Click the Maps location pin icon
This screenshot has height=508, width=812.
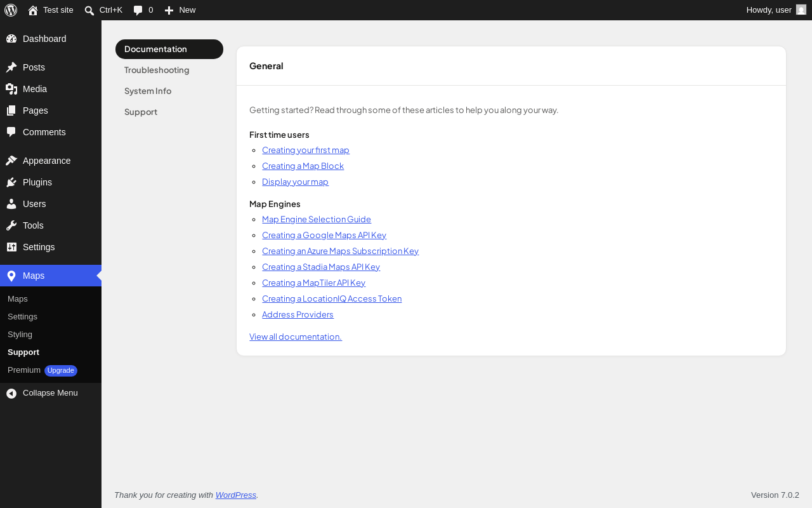coord(11,276)
